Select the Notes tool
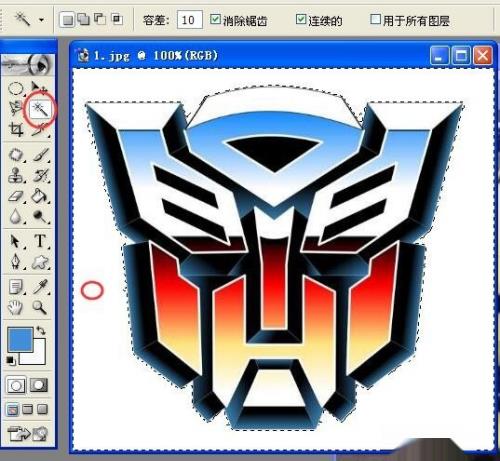This screenshot has height=461, width=500. 15,287
